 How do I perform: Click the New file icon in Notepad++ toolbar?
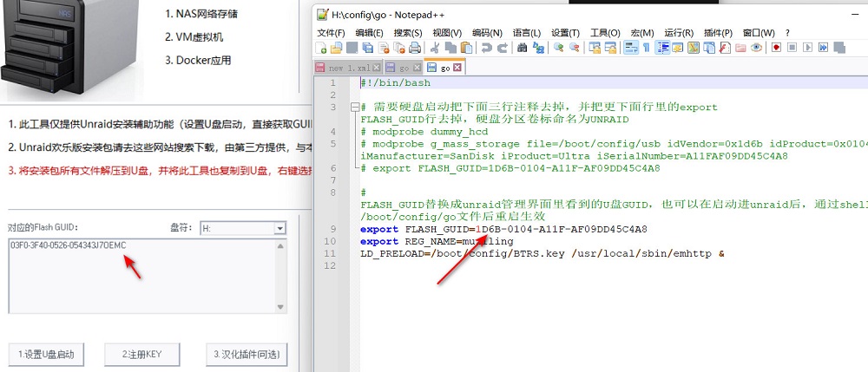(x=320, y=48)
